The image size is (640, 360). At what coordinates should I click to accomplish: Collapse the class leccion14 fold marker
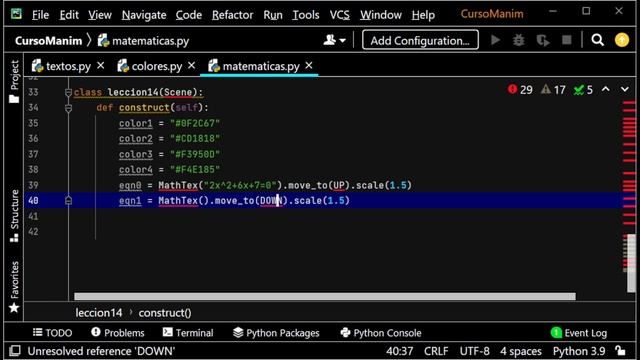(68, 92)
